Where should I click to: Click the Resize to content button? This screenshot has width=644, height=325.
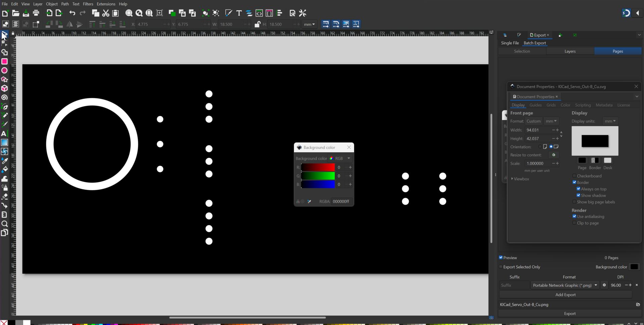(554, 155)
